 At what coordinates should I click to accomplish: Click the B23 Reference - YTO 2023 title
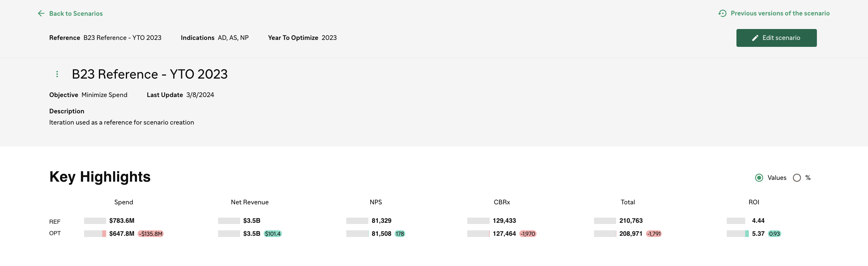pyautogui.click(x=150, y=74)
